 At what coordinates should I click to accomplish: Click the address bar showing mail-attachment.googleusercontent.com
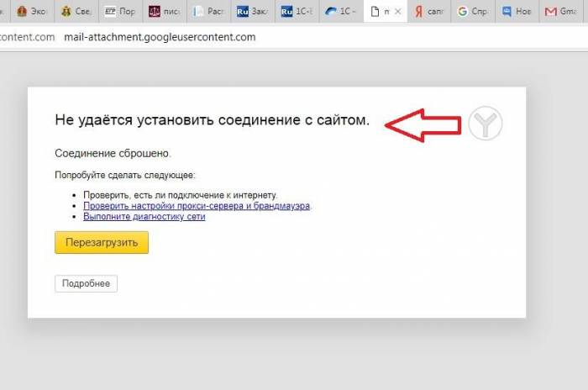(x=160, y=38)
